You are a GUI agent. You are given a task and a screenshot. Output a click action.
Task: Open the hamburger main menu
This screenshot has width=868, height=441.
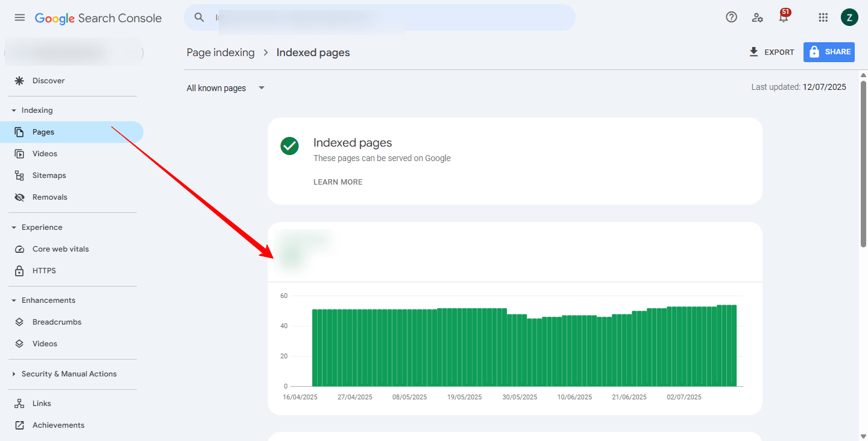(20, 17)
